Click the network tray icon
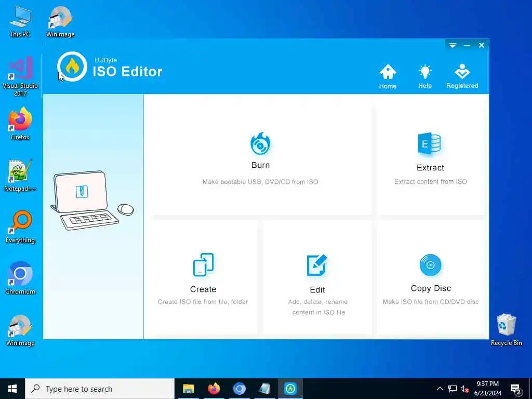Screen dimensions: 532x399 pos(453,389)
